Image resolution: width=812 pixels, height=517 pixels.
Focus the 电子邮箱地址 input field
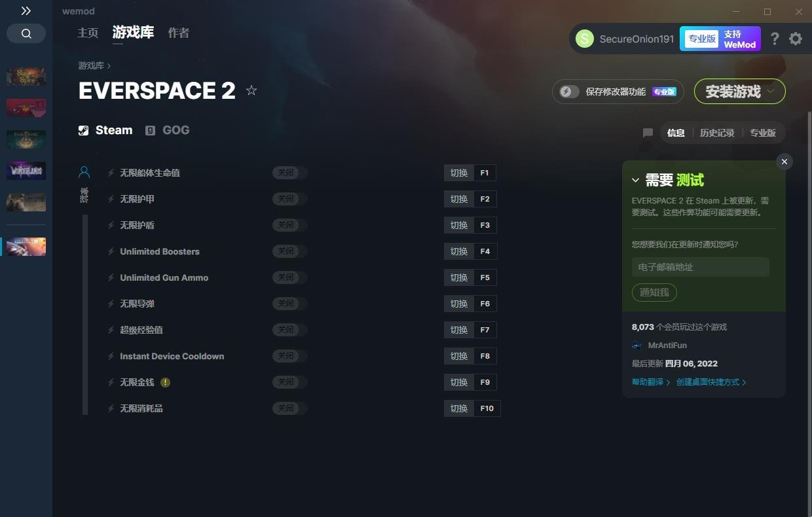pyautogui.click(x=701, y=267)
